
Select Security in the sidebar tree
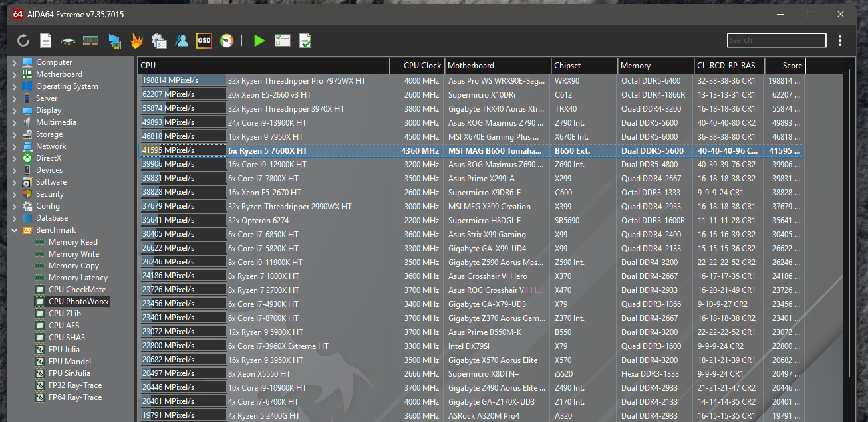pyautogui.click(x=49, y=194)
